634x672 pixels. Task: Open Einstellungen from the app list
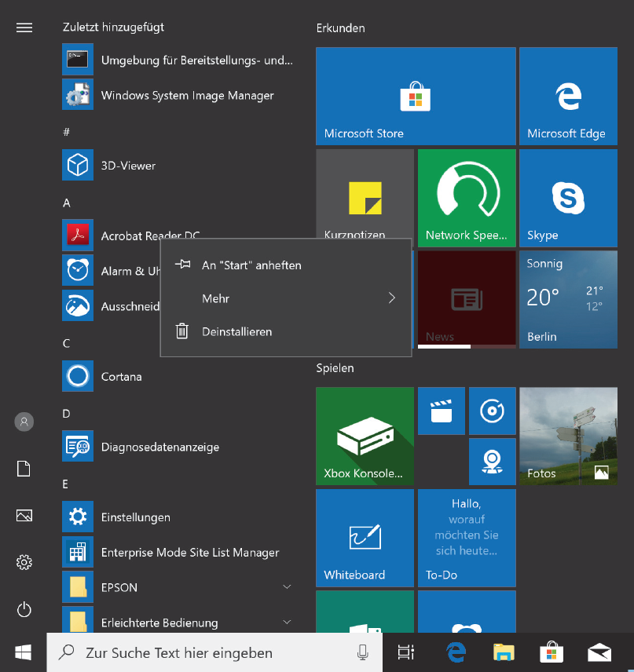[x=178, y=517]
